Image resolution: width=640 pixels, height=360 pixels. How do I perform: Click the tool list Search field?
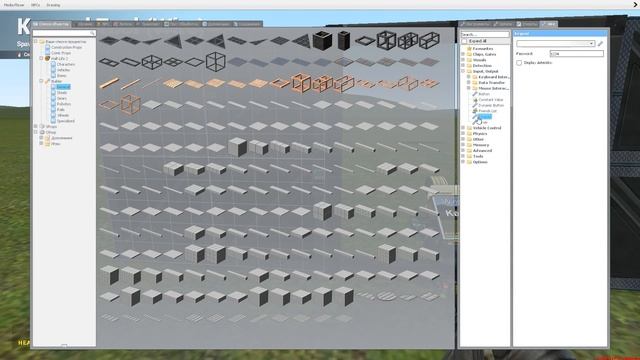pyautogui.click(x=485, y=34)
